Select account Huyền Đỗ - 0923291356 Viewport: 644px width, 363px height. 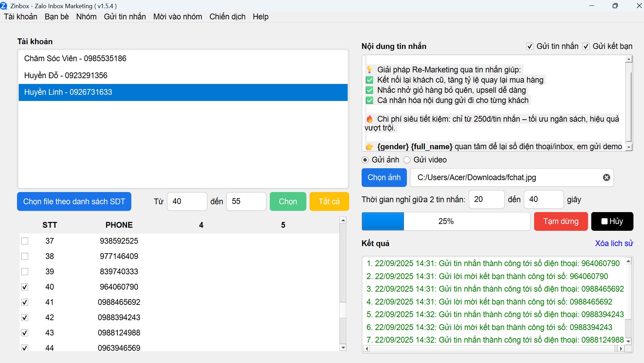(x=66, y=75)
